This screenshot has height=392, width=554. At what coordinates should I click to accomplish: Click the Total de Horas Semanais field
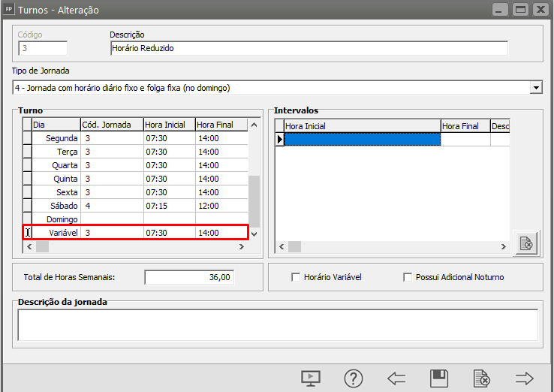click(189, 277)
